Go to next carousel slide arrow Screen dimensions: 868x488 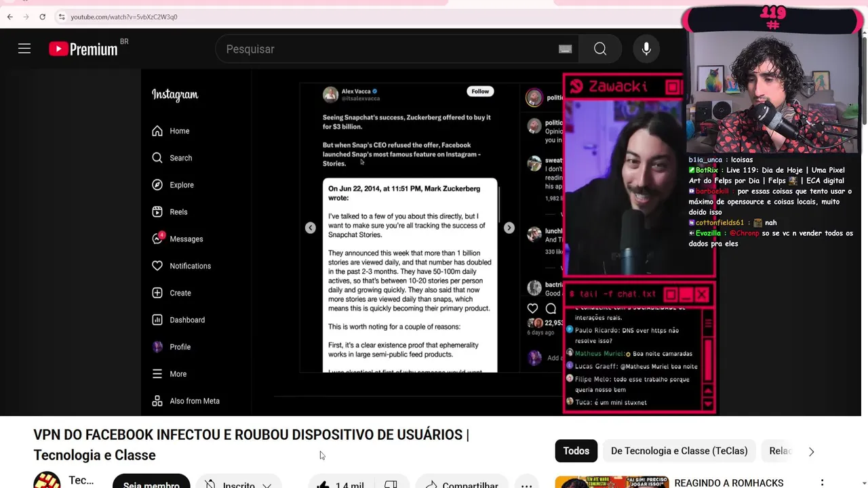(x=509, y=228)
